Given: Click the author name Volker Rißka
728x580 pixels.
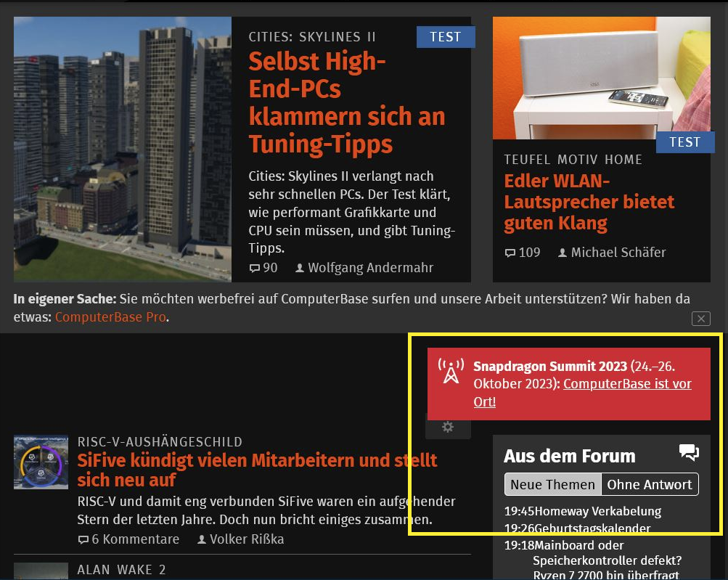Looking at the screenshot, I should click(247, 539).
